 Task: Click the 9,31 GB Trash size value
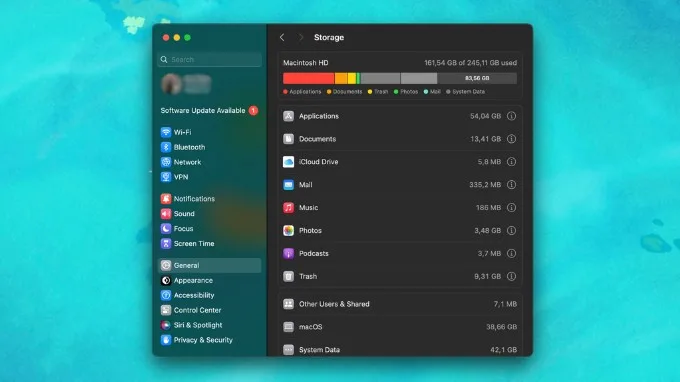[x=487, y=276]
